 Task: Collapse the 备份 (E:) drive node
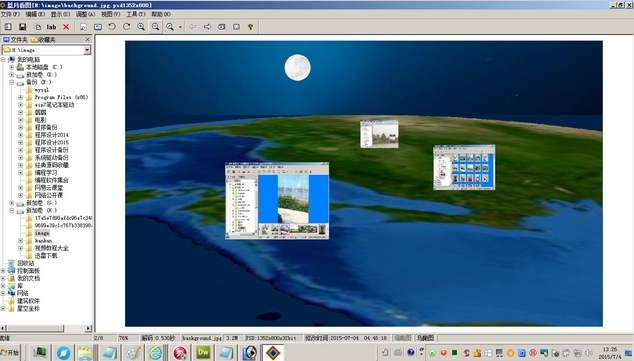(x=12, y=82)
